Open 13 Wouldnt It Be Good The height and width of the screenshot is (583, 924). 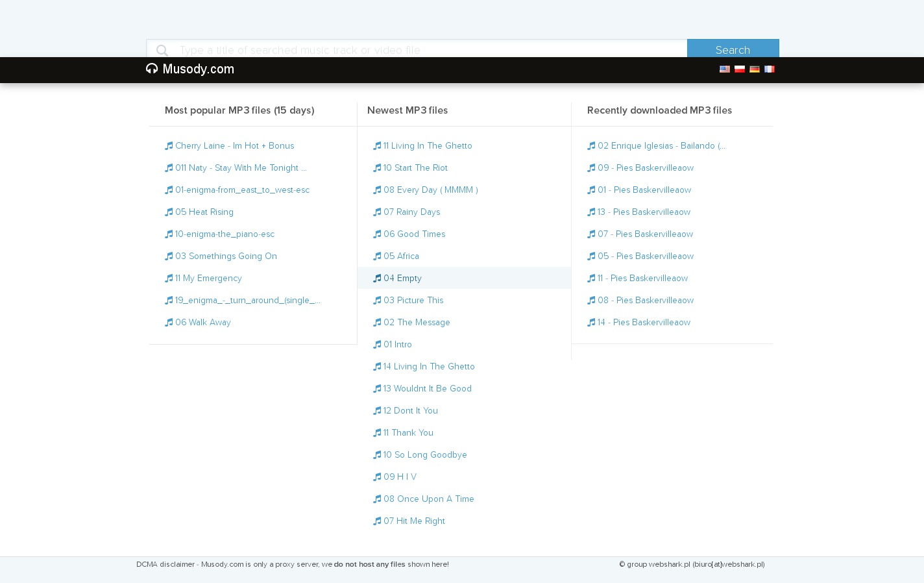427,389
